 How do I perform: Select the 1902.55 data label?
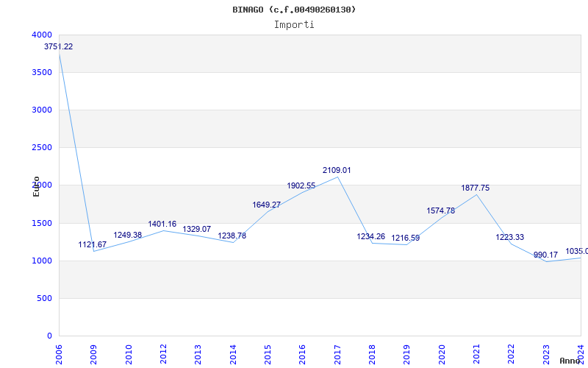click(301, 186)
